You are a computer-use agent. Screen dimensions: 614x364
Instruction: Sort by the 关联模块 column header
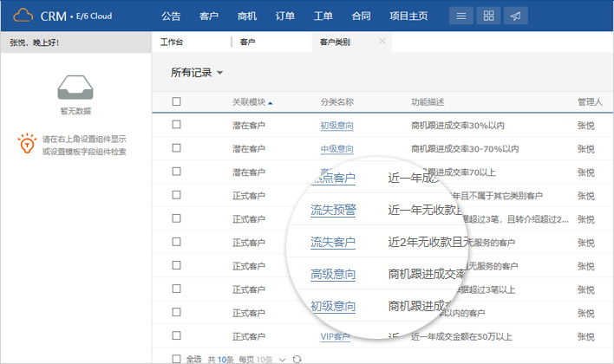(251, 101)
